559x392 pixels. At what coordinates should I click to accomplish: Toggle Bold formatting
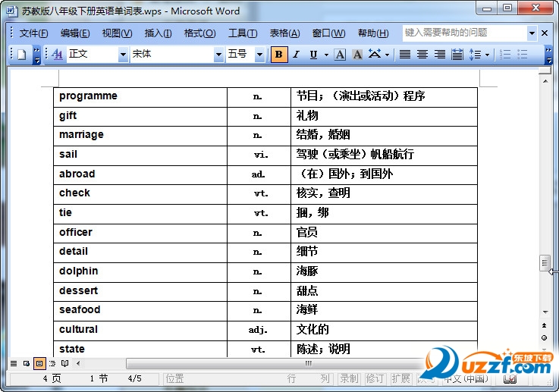coord(279,55)
